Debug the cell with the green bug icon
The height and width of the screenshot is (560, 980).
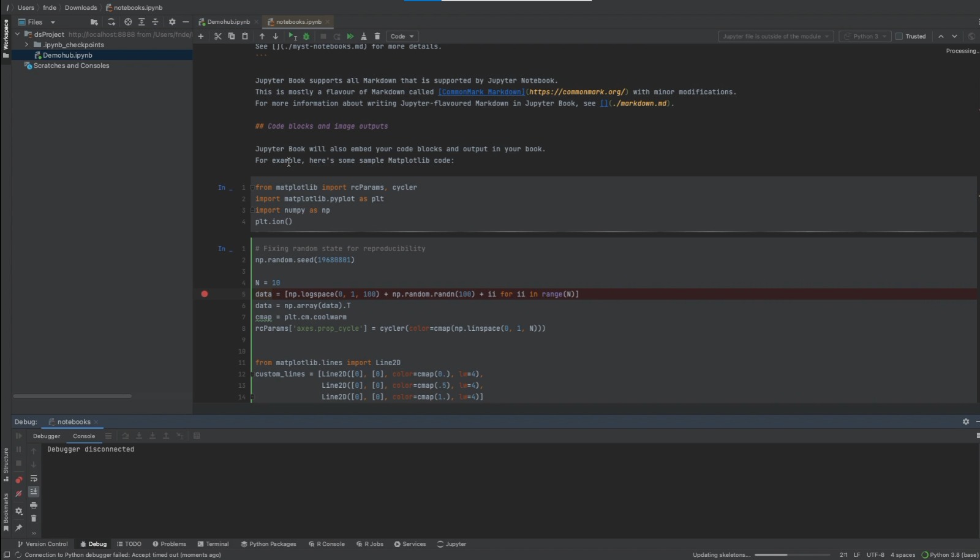click(306, 37)
